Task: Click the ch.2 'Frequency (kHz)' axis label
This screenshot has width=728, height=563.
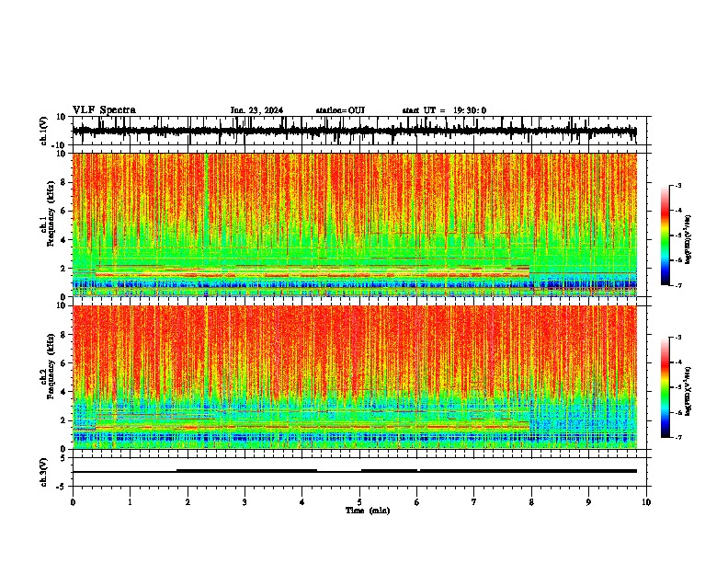Action: point(51,366)
